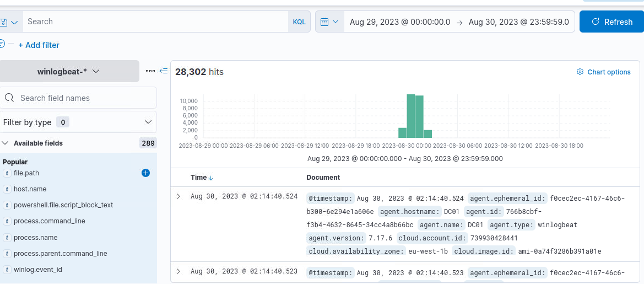Image resolution: width=644 pixels, height=284 pixels.
Task: Toggle the KQL query language switch
Action: [x=299, y=22]
